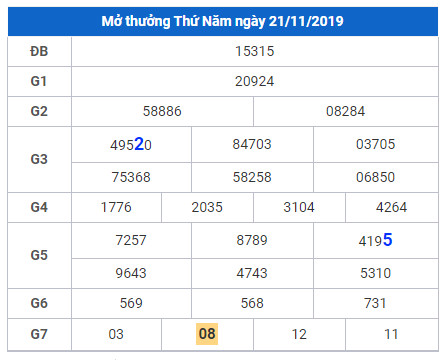This screenshot has height=360, width=446.
Task: Click the G5 number 9643
Action: tap(131, 273)
